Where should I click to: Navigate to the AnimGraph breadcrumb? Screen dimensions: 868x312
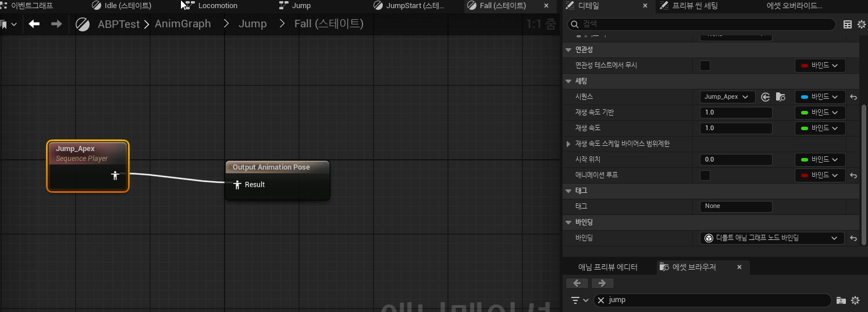[183, 24]
